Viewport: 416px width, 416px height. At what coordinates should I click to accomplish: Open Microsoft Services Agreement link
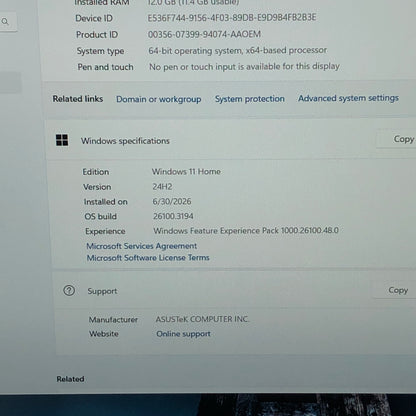142,246
